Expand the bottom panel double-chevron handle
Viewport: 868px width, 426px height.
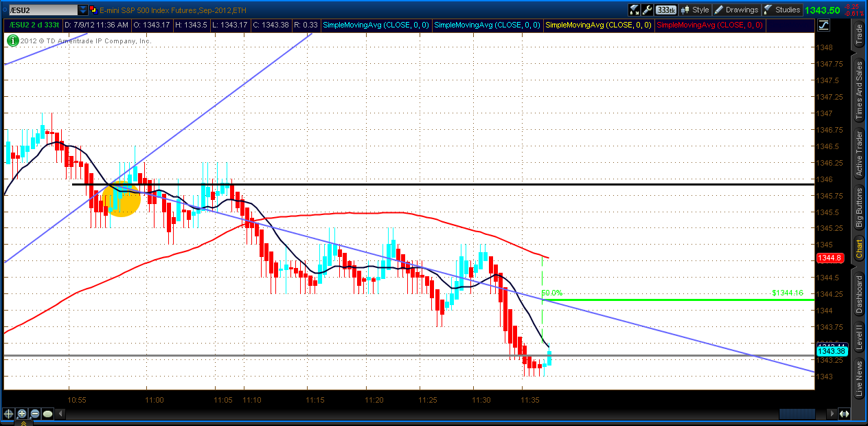click(24, 423)
